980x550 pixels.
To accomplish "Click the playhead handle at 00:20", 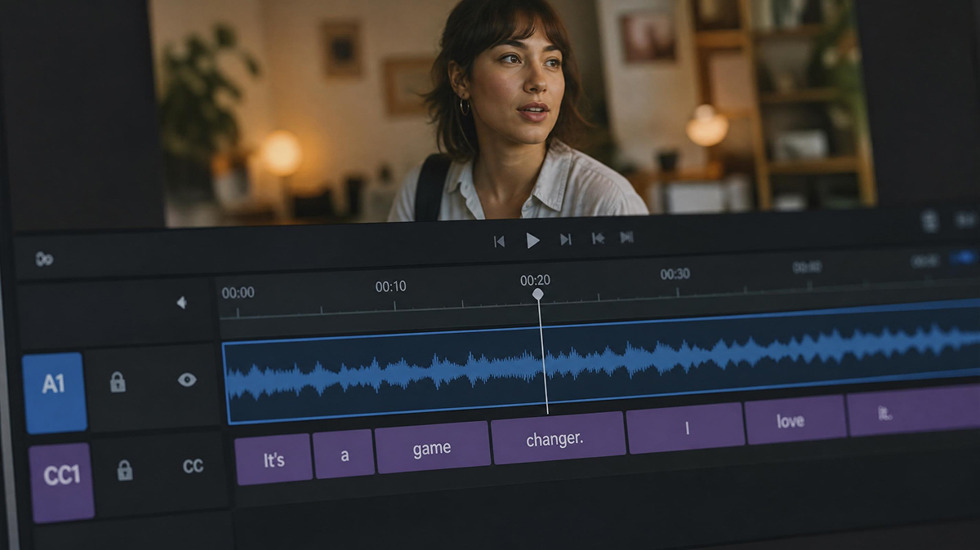I will pos(537,294).
